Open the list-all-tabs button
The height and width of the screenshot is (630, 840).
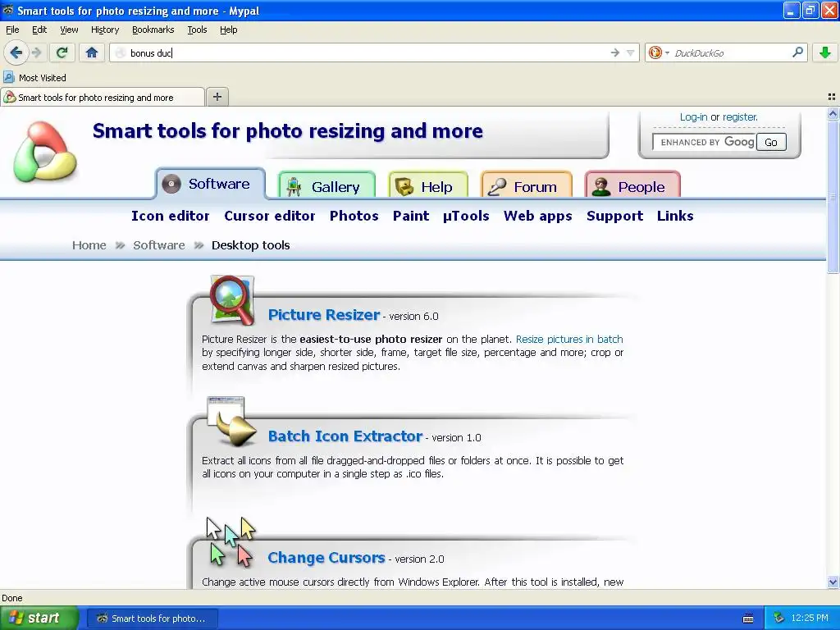(x=832, y=97)
